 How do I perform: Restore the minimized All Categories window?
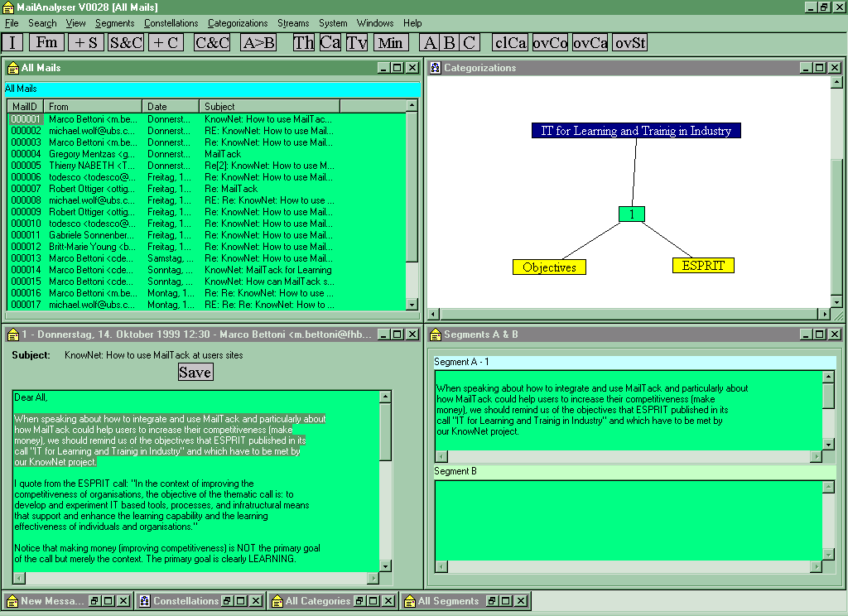point(359,601)
